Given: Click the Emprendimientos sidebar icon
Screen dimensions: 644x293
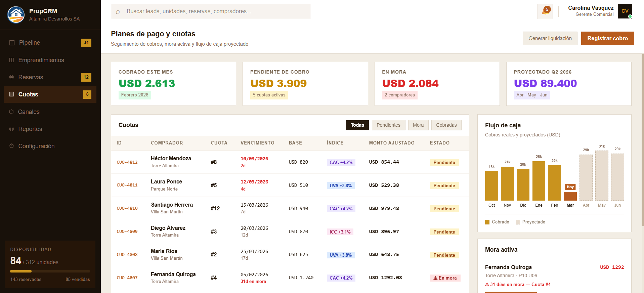Looking at the screenshot, I should point(11,60).
